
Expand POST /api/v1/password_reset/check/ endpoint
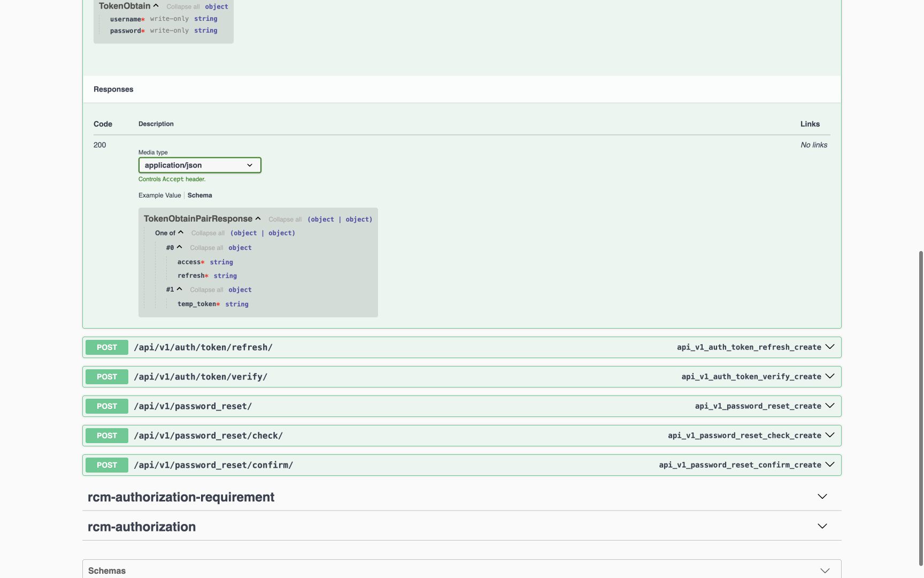point(461,436)
